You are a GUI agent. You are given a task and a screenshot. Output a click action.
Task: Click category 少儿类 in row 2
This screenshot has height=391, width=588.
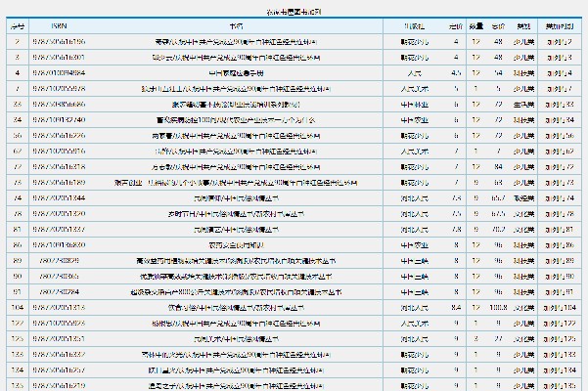click(x=523, y=42)
